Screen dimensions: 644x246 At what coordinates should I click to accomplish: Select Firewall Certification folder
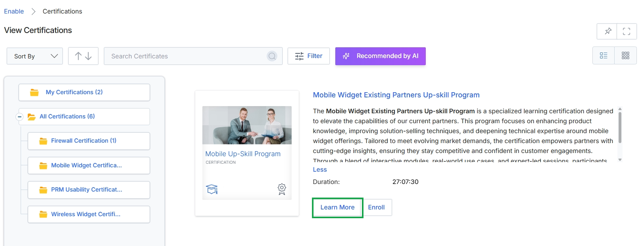tap(89, 141)
